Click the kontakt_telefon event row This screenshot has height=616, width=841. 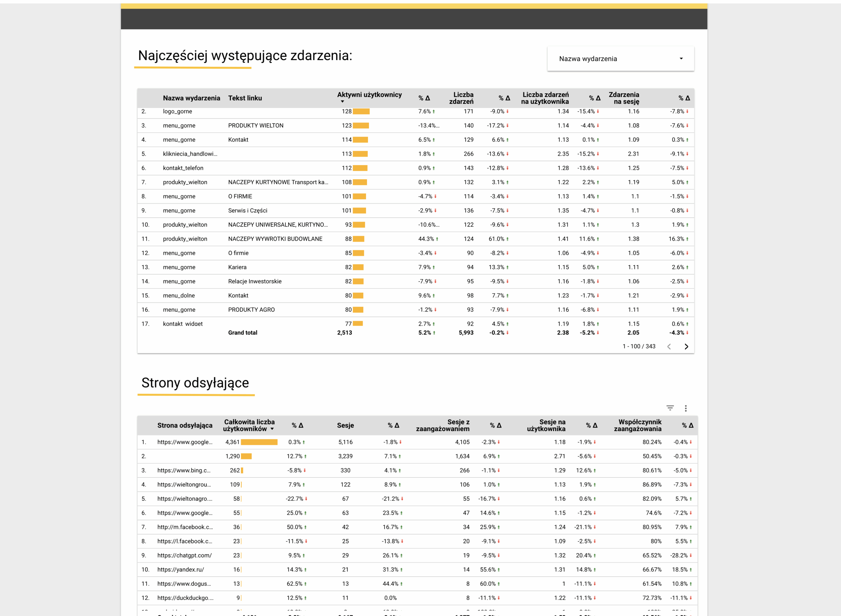click(183, 168)
